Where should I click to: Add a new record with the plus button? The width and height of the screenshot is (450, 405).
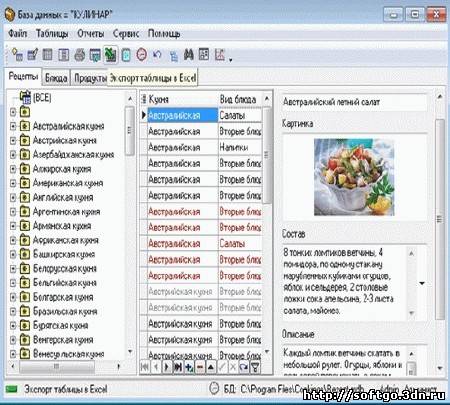[x=189, y=367]
